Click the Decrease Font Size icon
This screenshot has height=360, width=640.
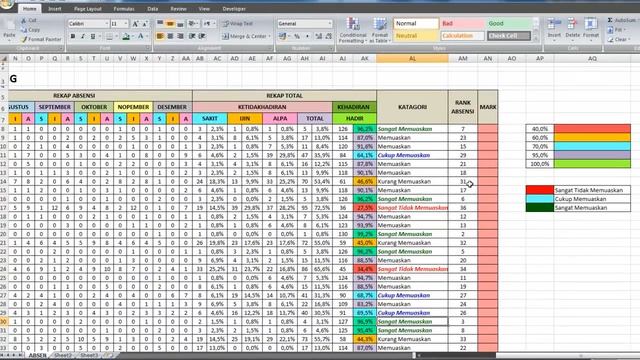(x=145, y=24)
